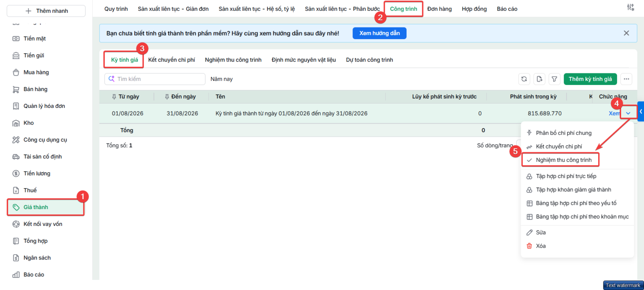This screenshot has height=290, width=644.
Task: Select the Kỳ tính giá sub-tab
Action: [x=124, y=60]
